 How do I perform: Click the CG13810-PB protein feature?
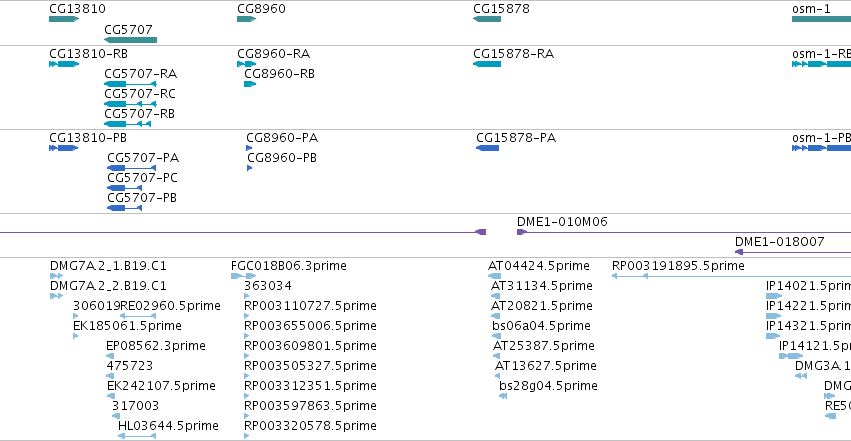pyautogui.click(x=64, y=148)
